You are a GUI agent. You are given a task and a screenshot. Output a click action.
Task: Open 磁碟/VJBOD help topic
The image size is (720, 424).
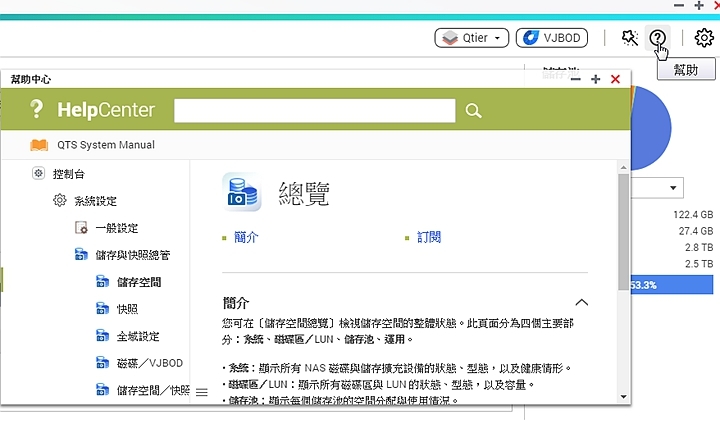[x=150, y=363]
